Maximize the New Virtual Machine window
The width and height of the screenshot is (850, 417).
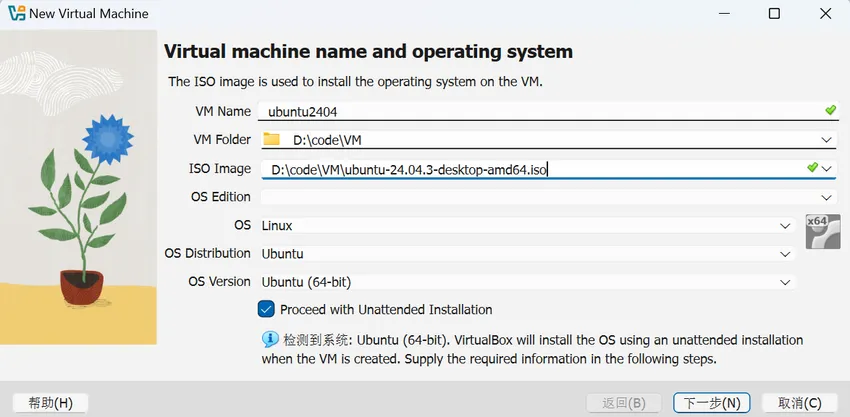coord(773,14)
